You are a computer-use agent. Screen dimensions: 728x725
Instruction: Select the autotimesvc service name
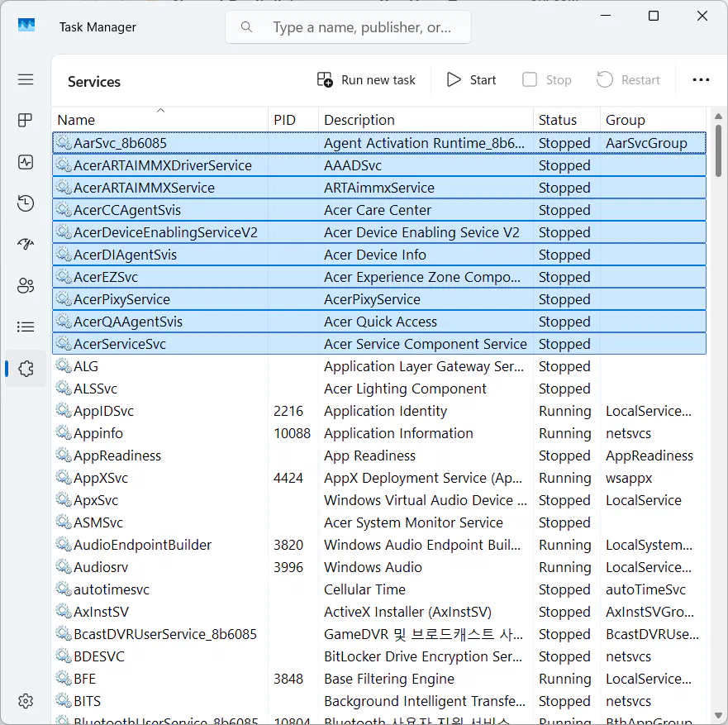pos(112,589)
